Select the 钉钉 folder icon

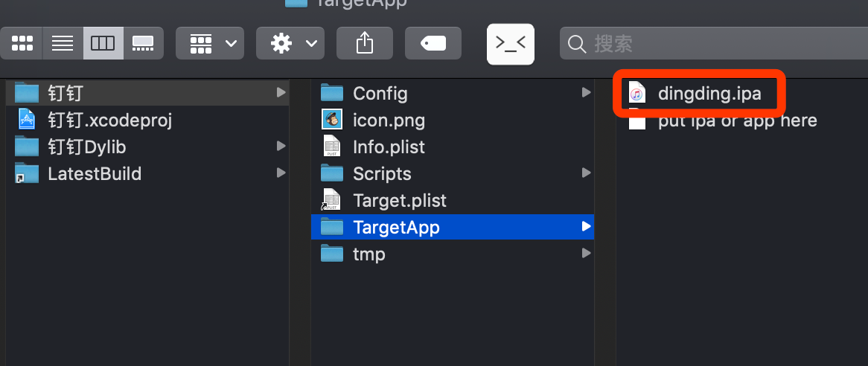point(27,93)
